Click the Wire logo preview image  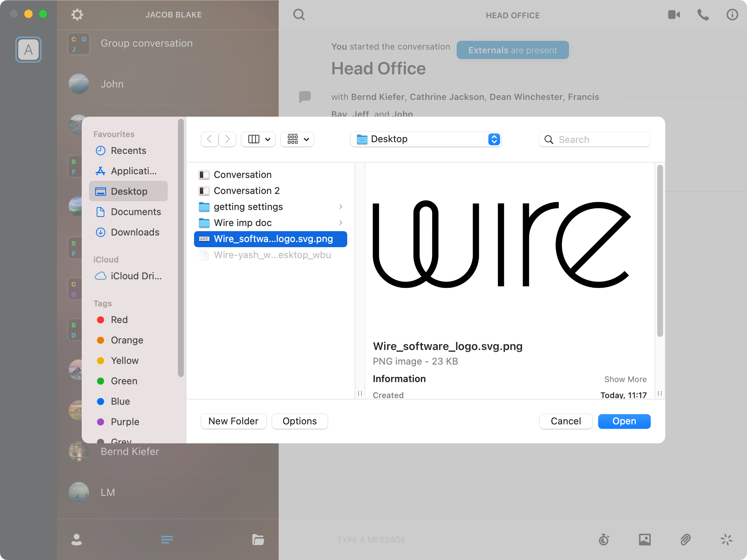point(502,244)
